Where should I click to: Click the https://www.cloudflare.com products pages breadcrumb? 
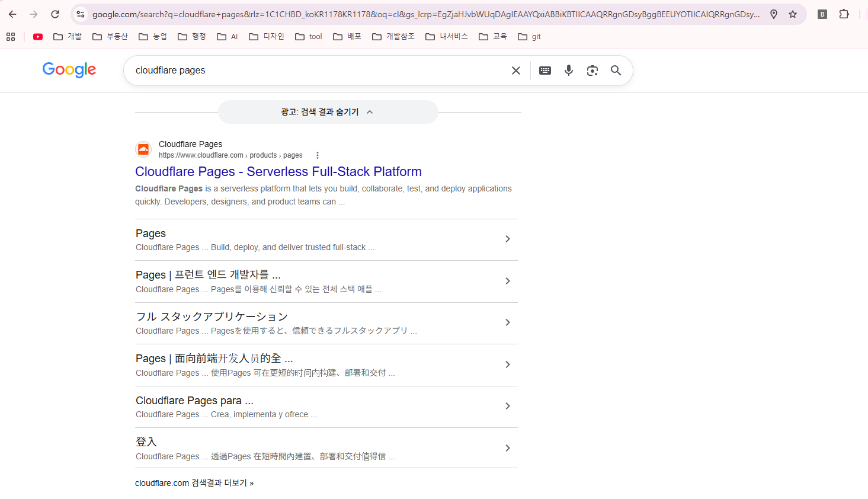coord(230,155)
